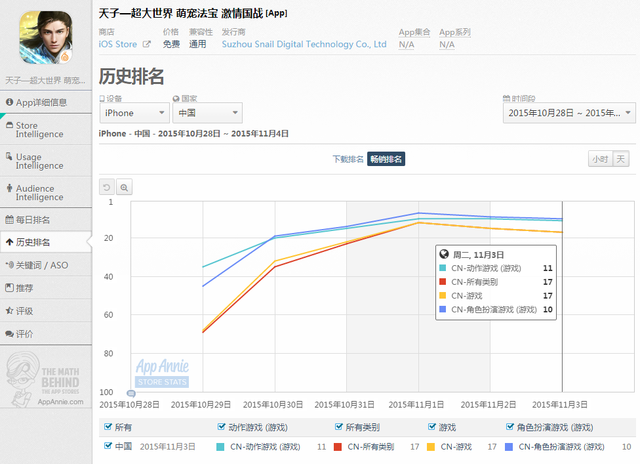Click external link icon after iOS Store
The image size is (640, 464).
[x=147, y=44]
